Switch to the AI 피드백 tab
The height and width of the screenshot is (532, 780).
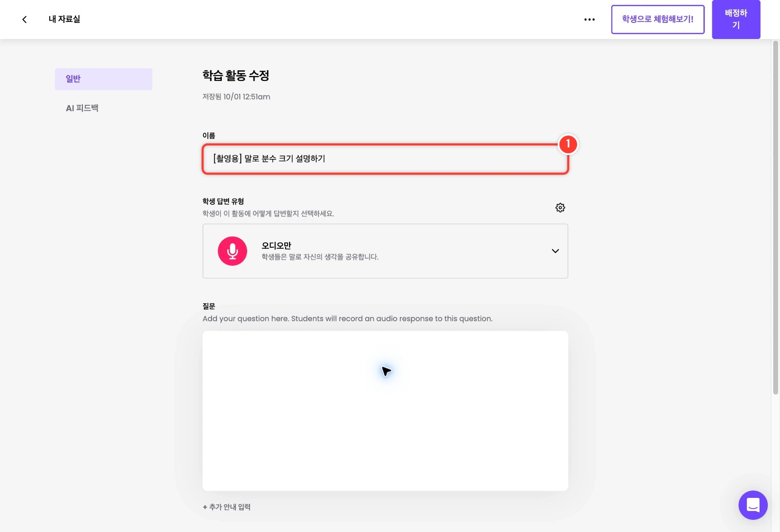[82, 108]
